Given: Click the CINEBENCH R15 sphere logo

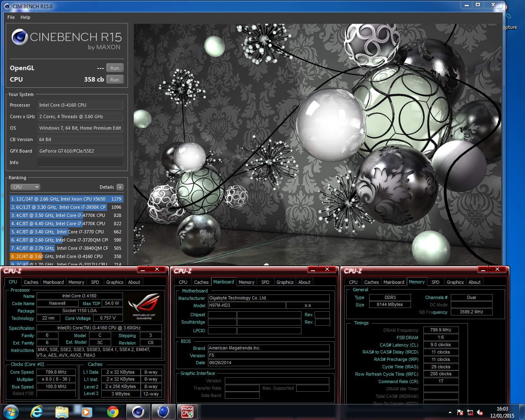Looking at the screenshot, I should pyautogui.click(x=20, y=37).
